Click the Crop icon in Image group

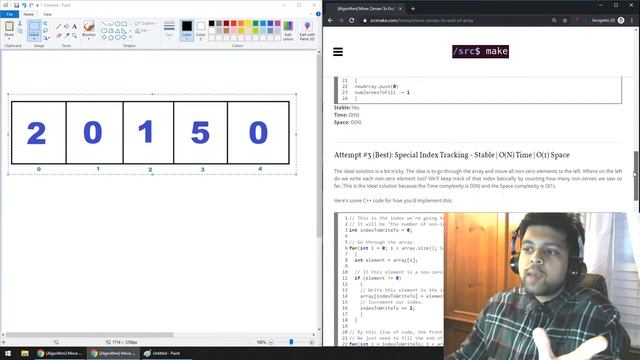coord(45,24)
